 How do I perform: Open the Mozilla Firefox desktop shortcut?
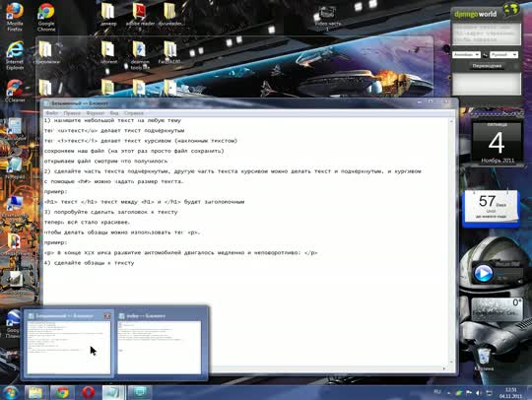click(x=15, y=17)
